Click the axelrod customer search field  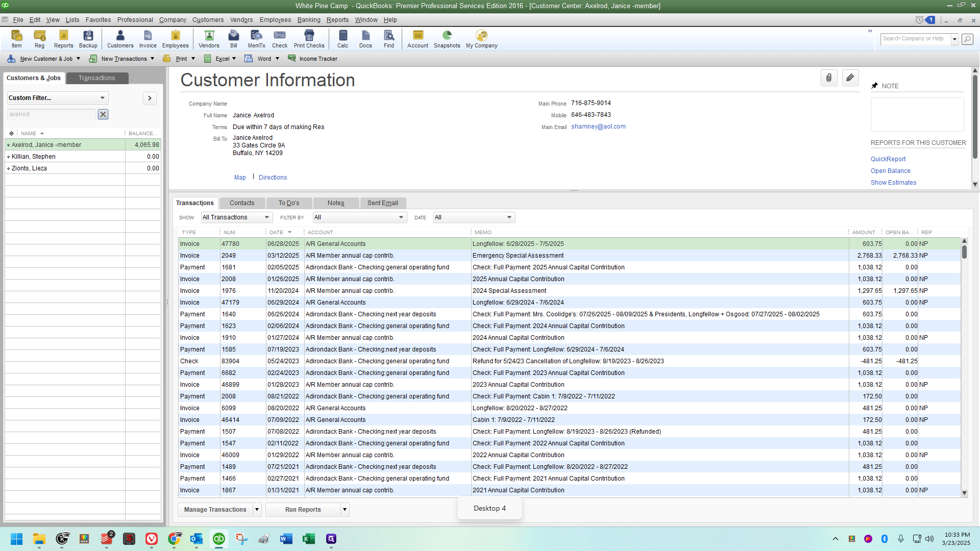51,114
